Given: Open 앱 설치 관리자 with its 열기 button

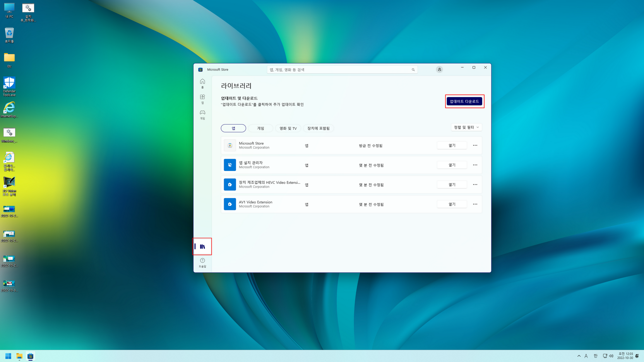Looking at the screenshot, I should [x=452, y=165].
